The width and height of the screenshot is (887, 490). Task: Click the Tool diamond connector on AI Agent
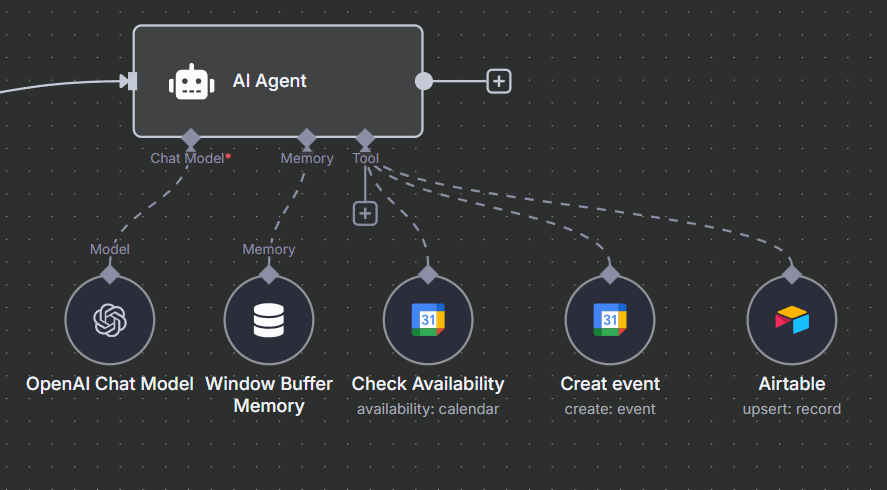coord(365,138)
